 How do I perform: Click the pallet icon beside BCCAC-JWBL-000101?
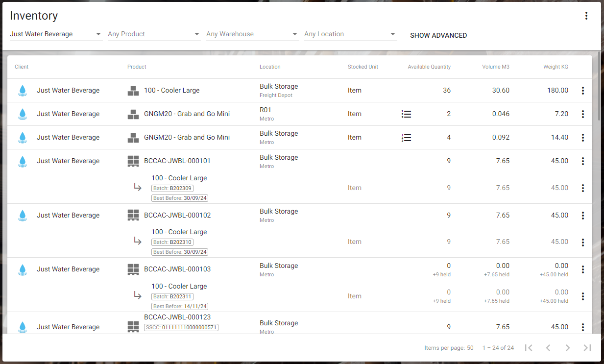(x=133, y=161)
